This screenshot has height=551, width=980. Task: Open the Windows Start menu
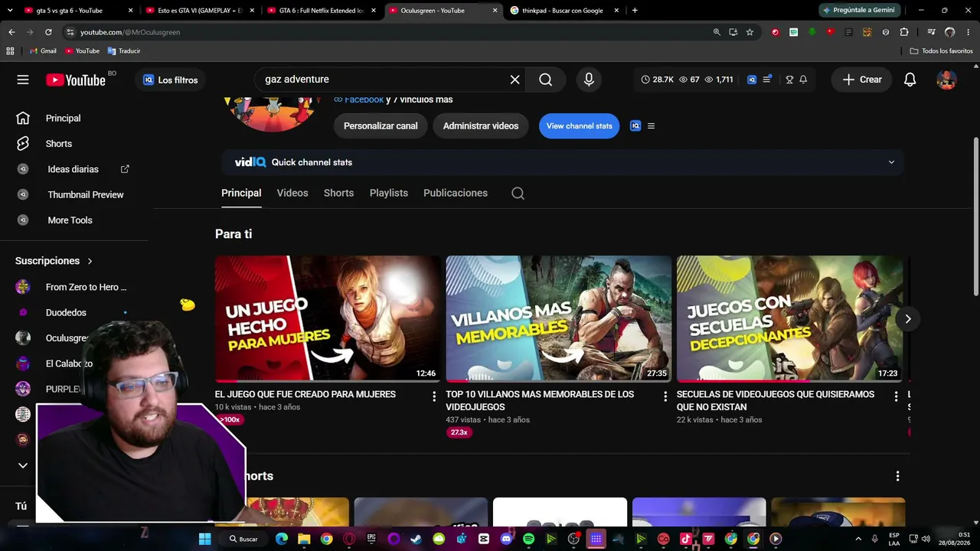pos(204,539)
